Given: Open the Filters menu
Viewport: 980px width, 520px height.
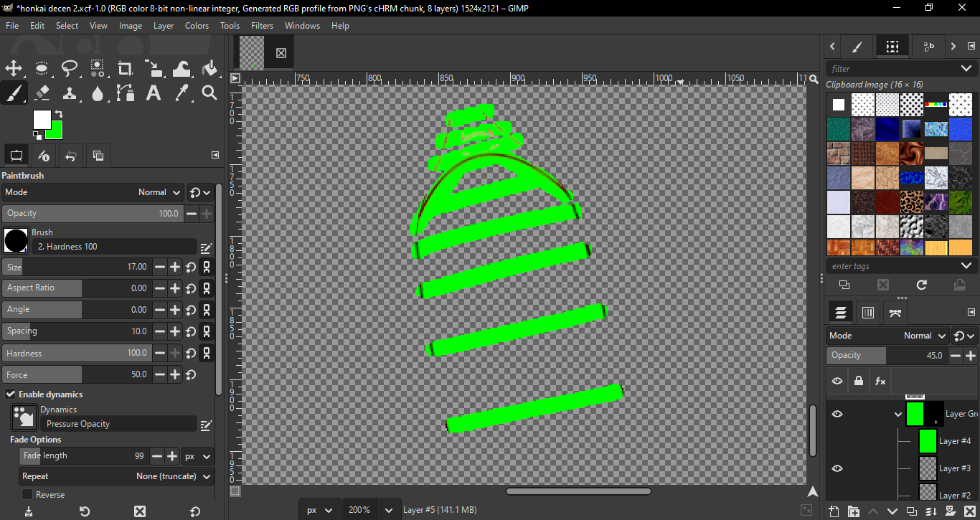Looking at the screenshot, I should [262, 25].
